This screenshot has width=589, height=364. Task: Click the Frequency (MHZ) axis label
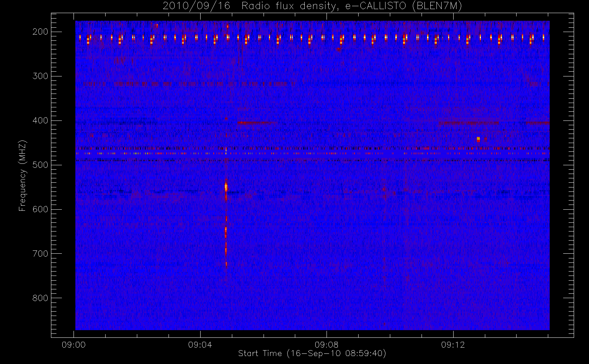pos(23,175)
